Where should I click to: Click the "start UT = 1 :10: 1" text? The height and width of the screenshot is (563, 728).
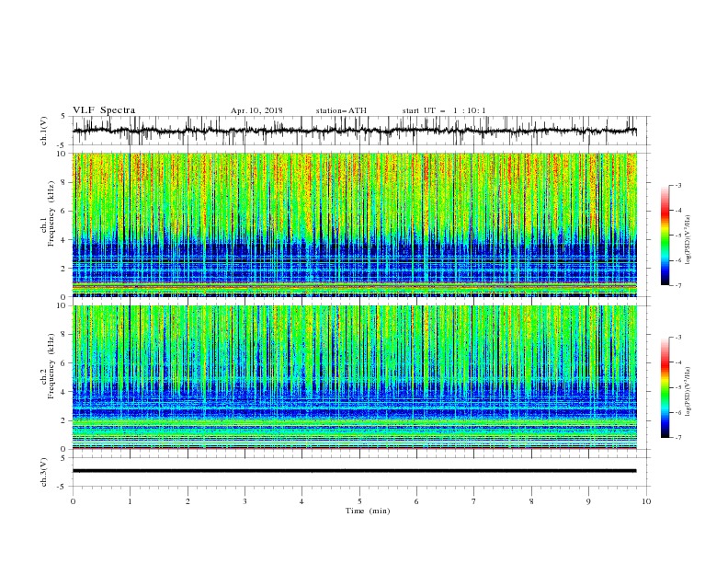[444, 110]
